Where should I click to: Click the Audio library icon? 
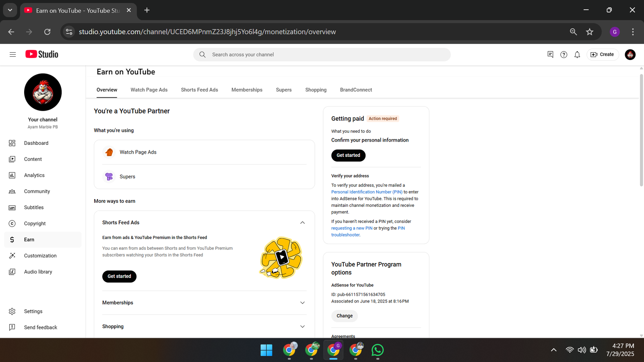pyautogui.click(x=12, y=272)
